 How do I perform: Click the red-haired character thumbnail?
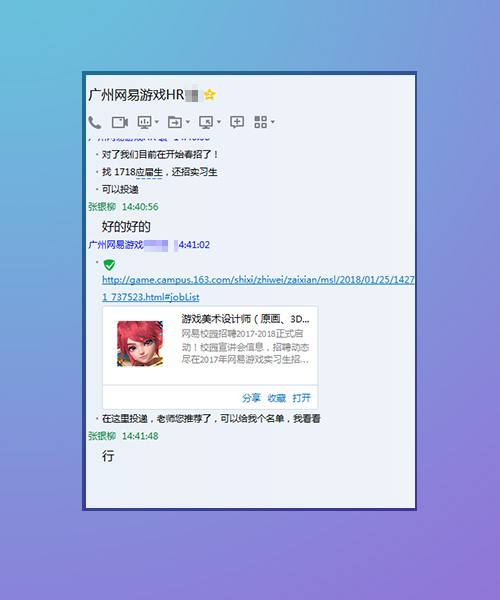coord(140,344)
